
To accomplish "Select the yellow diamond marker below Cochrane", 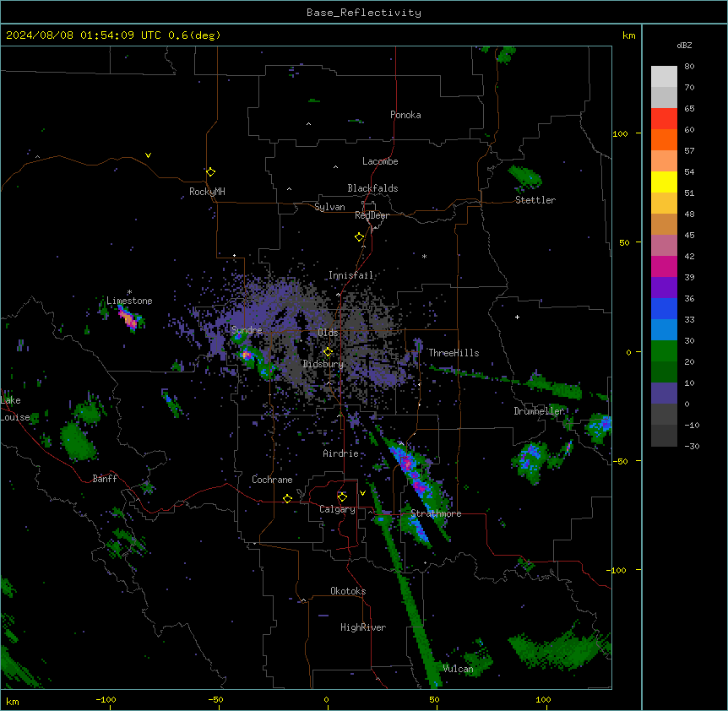I will (287, 498).
